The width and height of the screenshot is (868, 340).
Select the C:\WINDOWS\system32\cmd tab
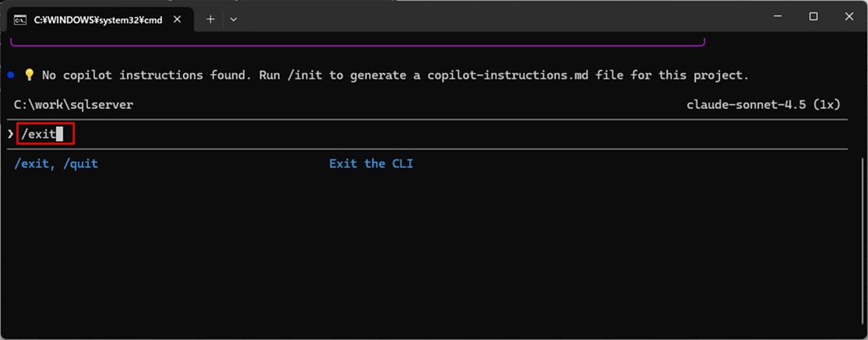98,19
